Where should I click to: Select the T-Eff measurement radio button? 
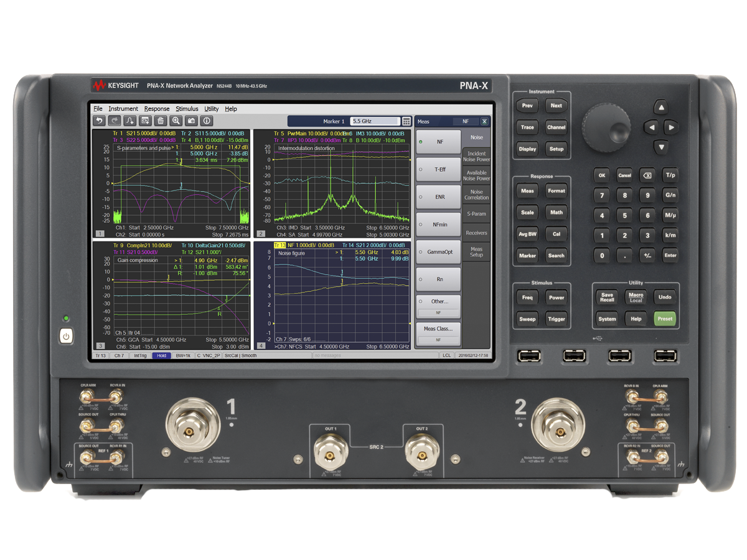pyautogui.click(x=438, y=169)
